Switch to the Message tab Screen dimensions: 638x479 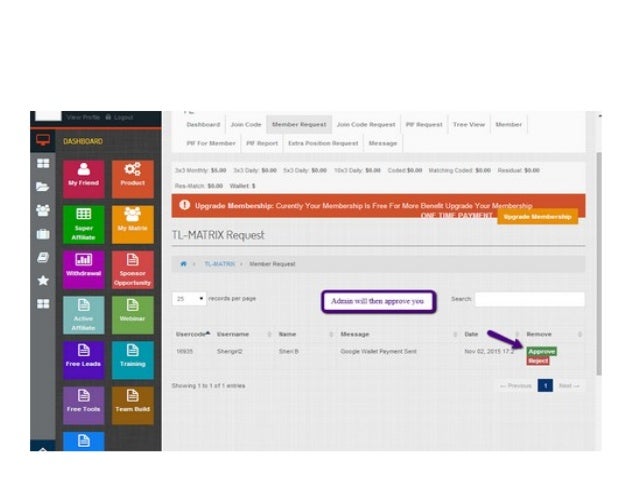382,143
